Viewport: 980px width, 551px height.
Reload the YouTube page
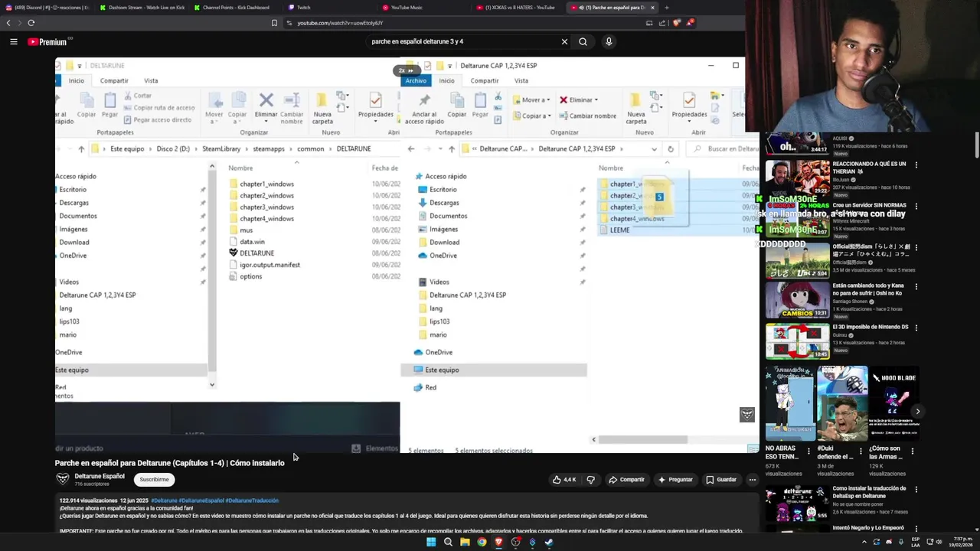[x=31, y=23]
